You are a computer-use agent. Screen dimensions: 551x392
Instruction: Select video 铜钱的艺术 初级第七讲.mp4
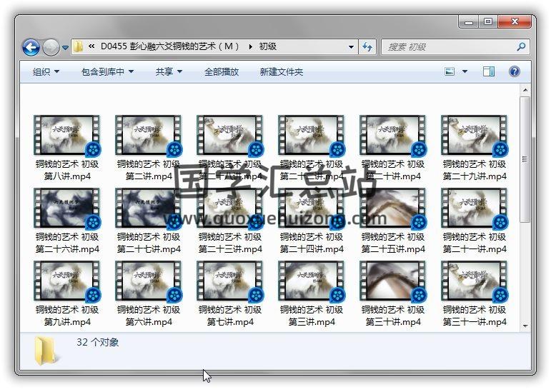230,293
